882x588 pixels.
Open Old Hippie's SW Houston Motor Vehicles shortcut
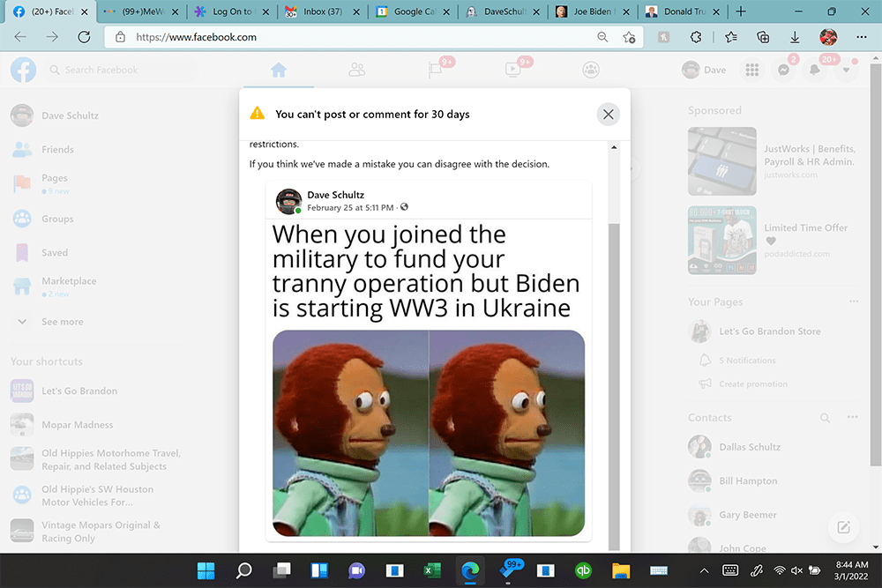pyautogui.click(x=95, y=495)
